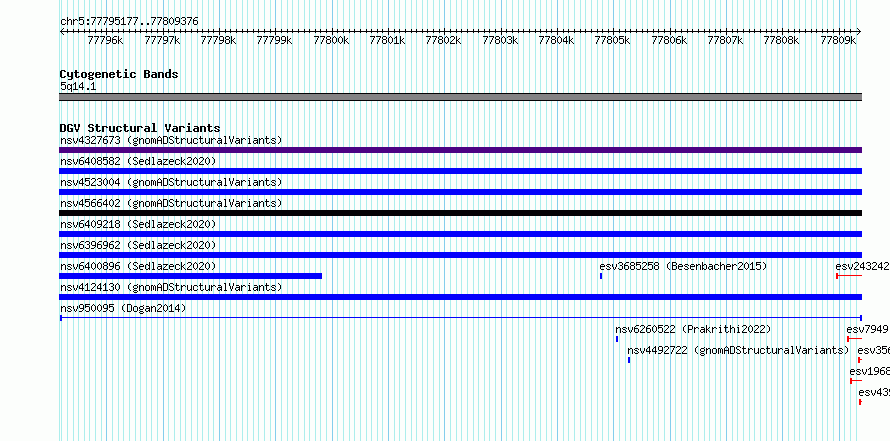Click the short blue nsv6400896 variant bar
Image resolution: width=890 pixels, height=441 pixels.
191,276
